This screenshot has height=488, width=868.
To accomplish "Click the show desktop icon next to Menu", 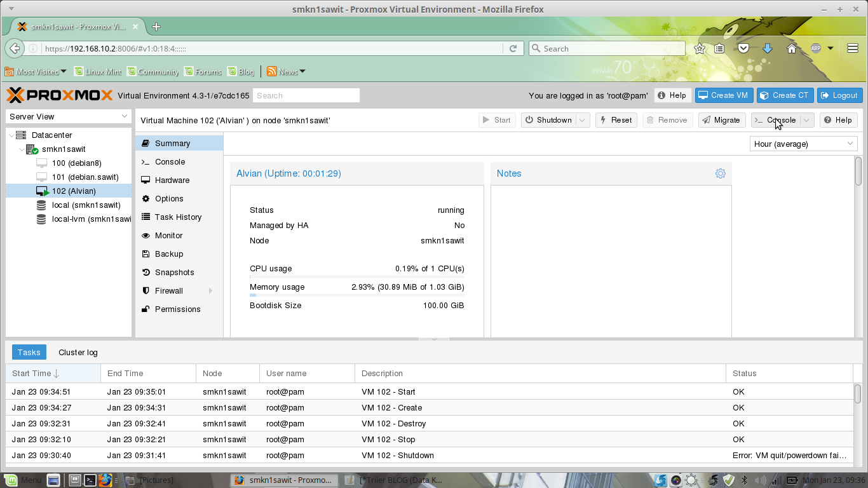I will point(53,480).
